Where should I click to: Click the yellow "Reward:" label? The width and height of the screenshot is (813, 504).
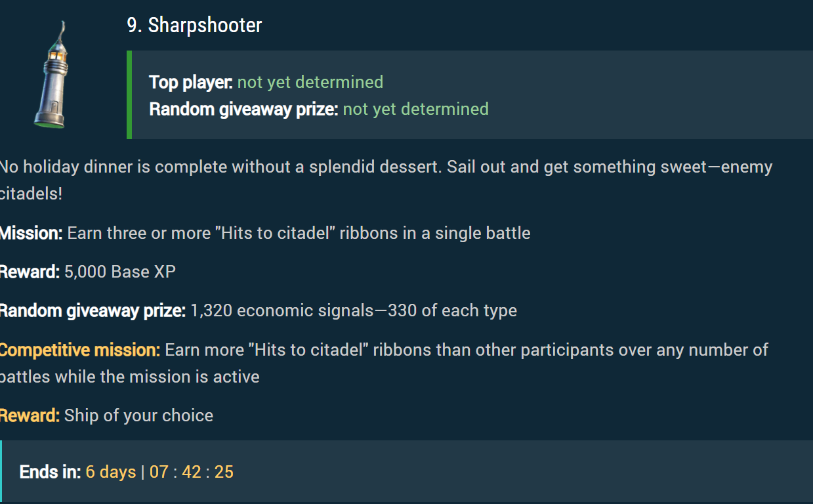30,415
